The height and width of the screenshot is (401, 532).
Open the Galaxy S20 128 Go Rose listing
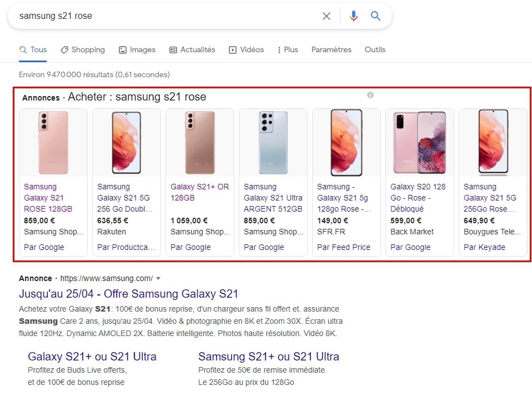[418, 198]
